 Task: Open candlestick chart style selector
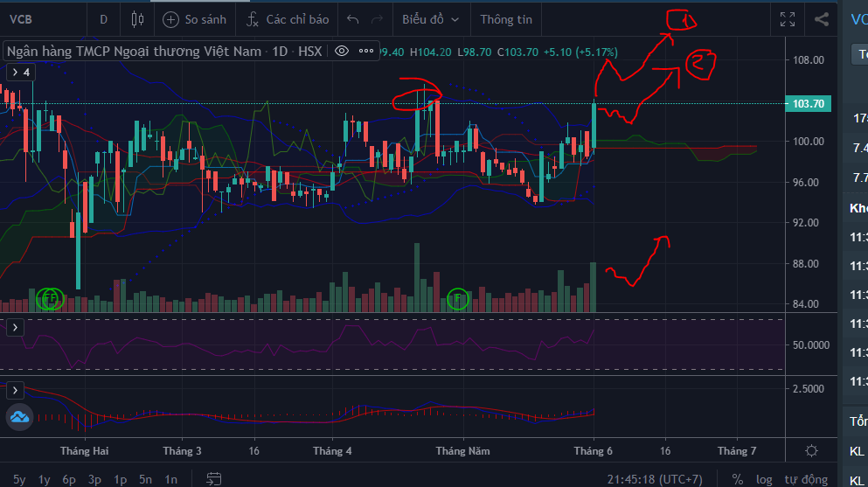(137, 19)
